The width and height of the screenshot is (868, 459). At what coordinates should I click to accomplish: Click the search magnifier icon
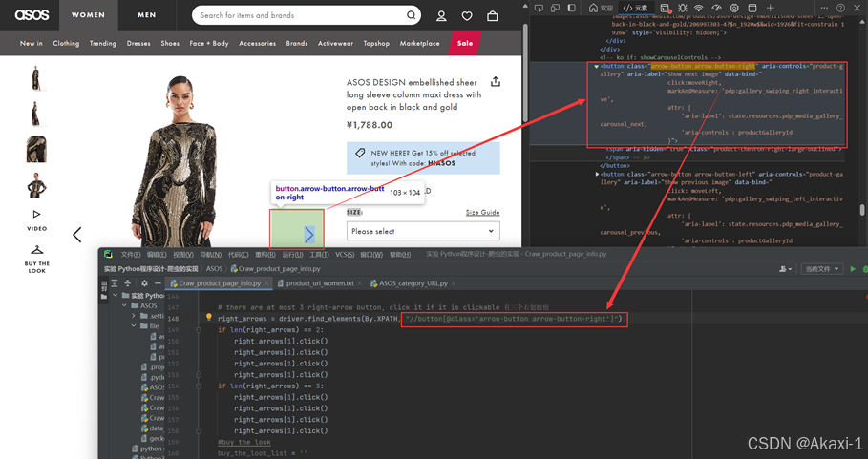[x=412, y=15]
